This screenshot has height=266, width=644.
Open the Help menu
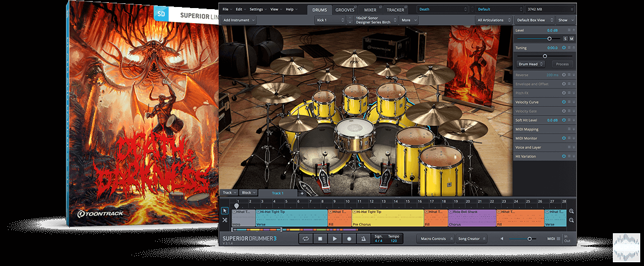pyautogui.click(x=291, y=9)
